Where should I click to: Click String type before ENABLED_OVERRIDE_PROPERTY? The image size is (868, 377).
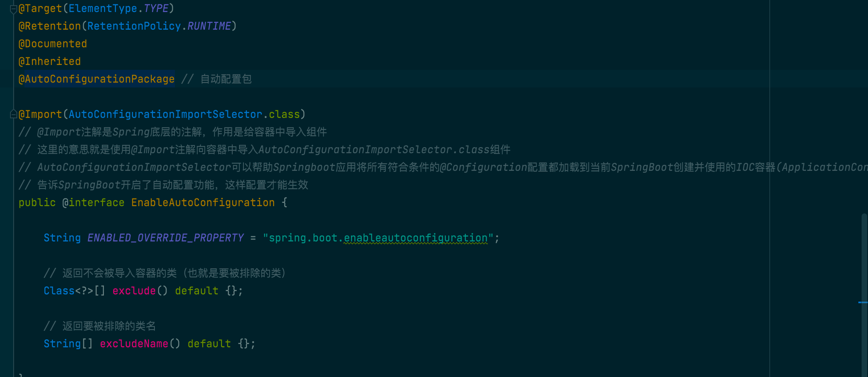point(62,238)
